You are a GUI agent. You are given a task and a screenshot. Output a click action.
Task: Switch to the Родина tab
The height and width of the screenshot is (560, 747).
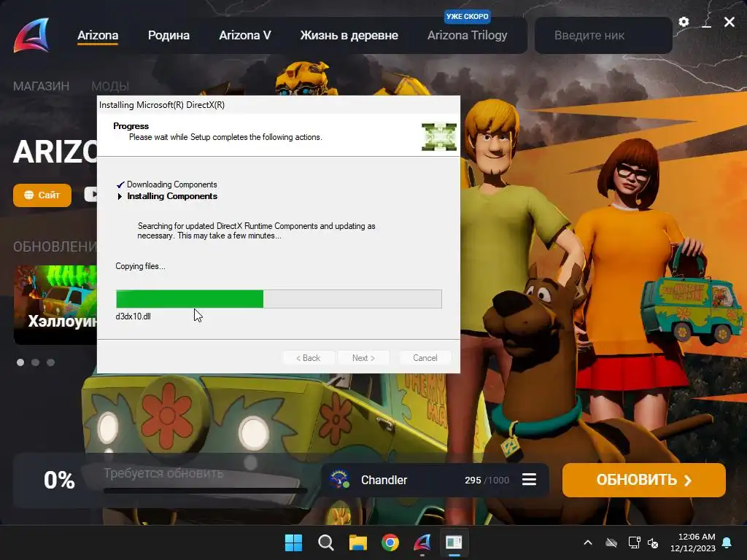169,35
